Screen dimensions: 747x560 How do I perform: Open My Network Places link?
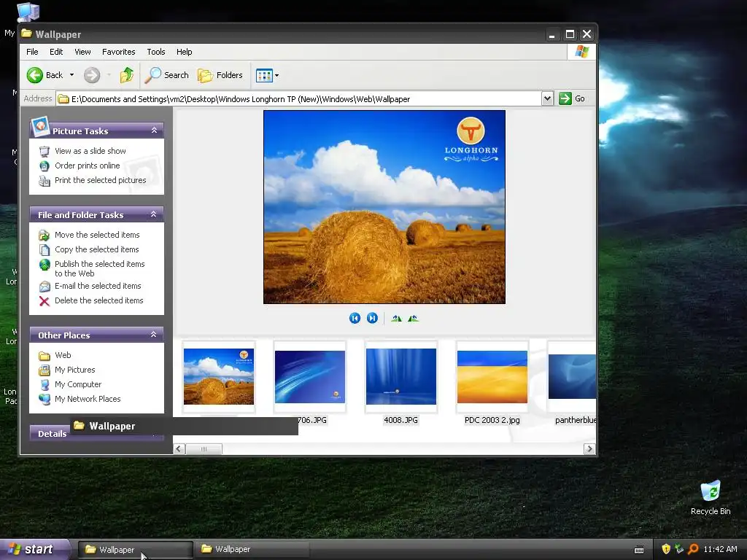click(88, 399)
